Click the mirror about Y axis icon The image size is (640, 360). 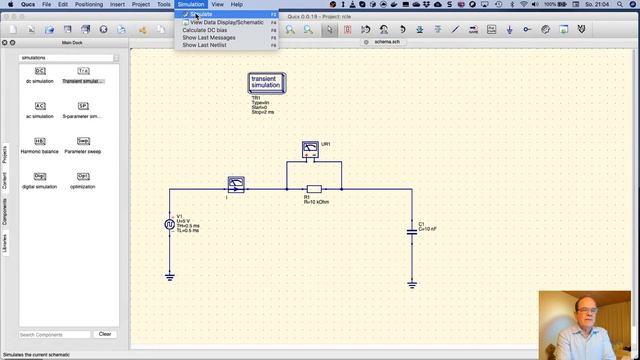[384, 29]
